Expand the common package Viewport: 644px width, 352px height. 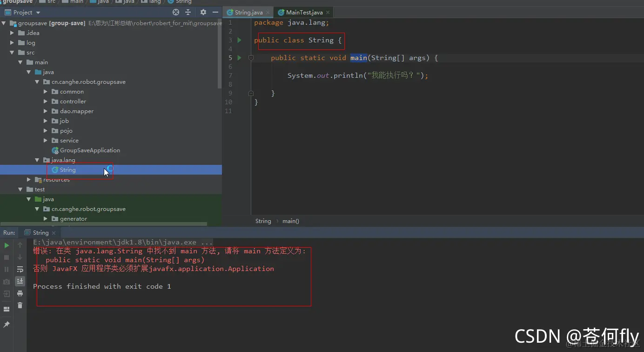46,92
